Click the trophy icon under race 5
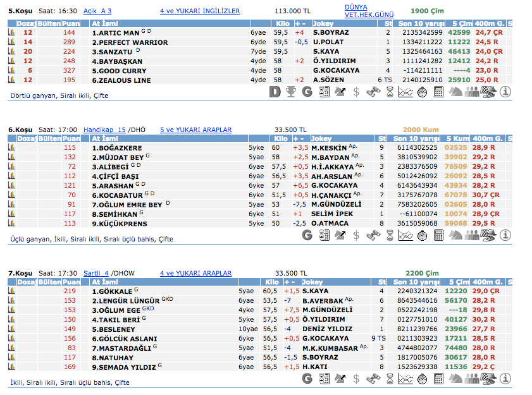This screenshot has height=395, width=532. pos(291,92)
